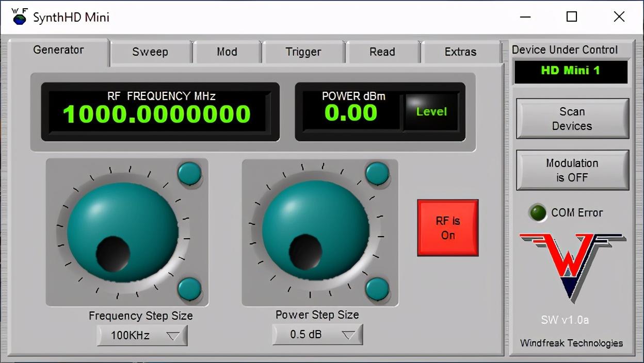Screen dimensions: 644x363
Task: Open the Sweep tab
Action: [x=150, y=52]
